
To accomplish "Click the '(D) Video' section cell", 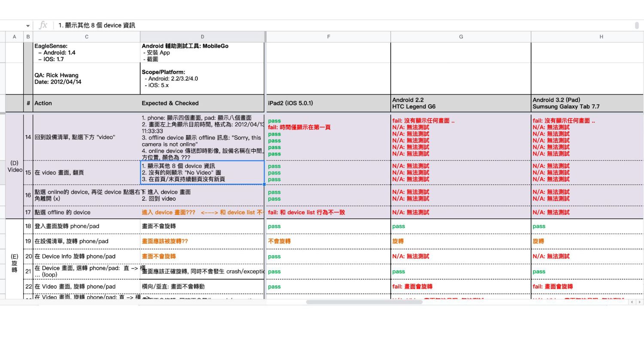I will [15, 166].
